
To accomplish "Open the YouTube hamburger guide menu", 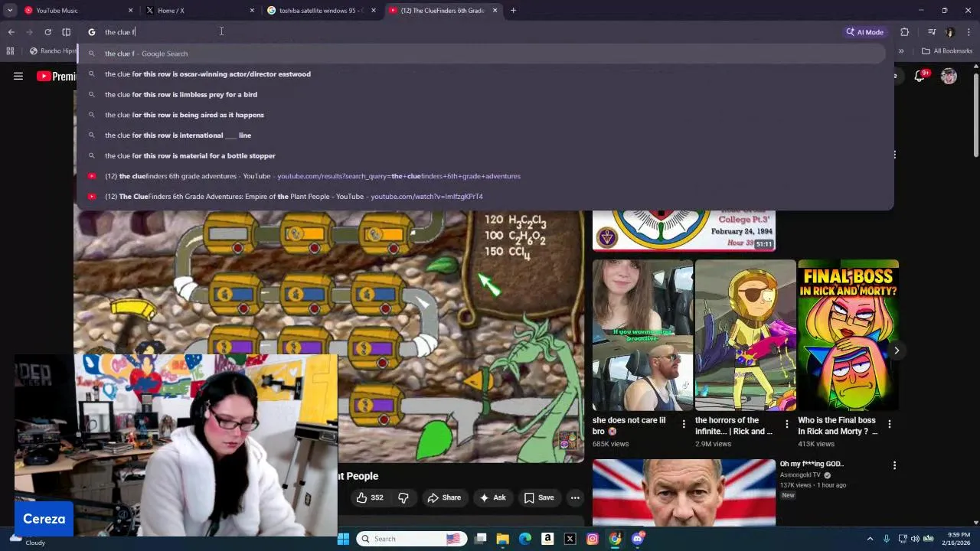I will (18, 76).
